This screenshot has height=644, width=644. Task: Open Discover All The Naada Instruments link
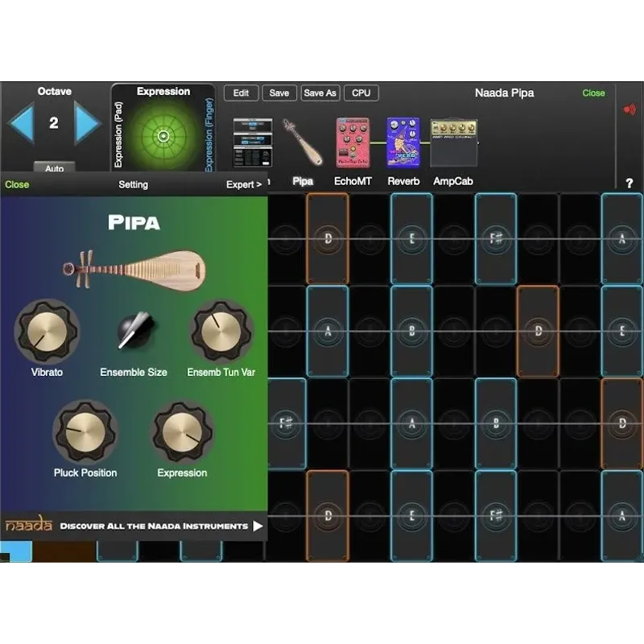click(154, 526)
